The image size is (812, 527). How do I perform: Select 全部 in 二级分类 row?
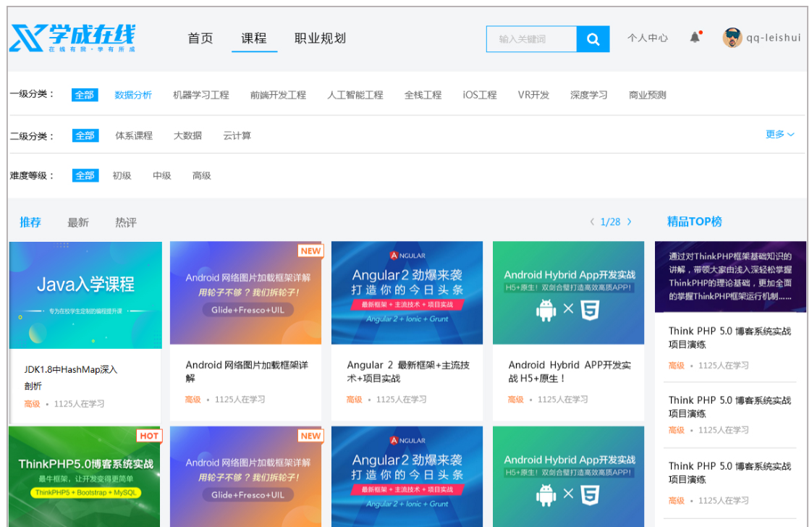point(85,136)
